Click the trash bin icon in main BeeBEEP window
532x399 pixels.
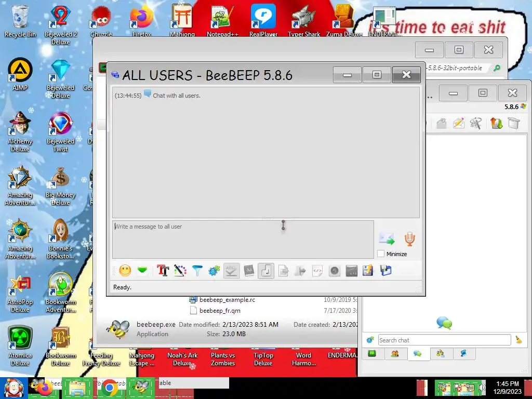pos(514,123)
